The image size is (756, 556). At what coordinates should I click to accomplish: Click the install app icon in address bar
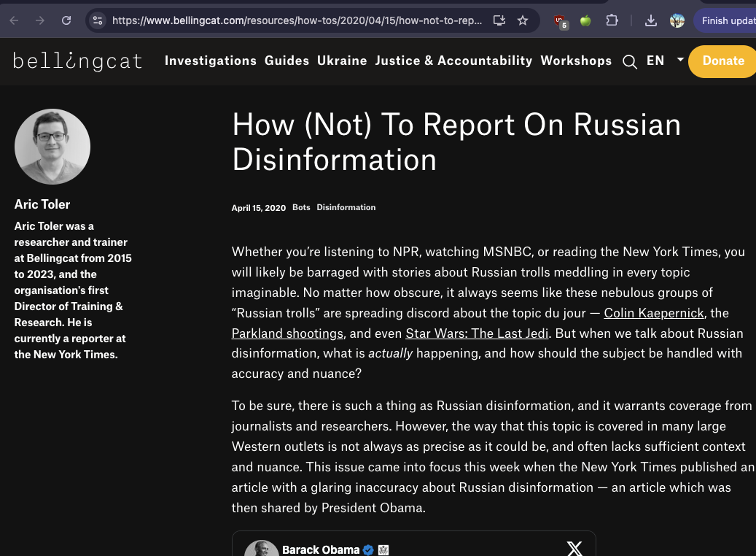[499, 20]
